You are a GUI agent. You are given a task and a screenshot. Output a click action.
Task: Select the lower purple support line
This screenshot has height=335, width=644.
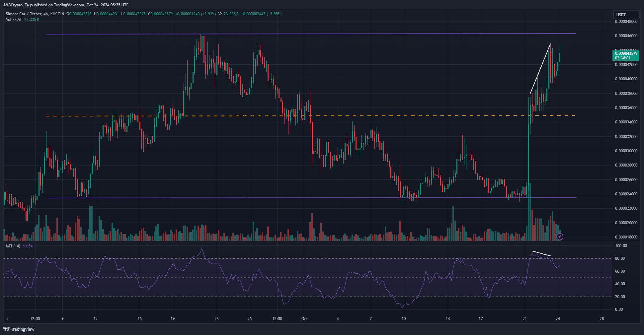tap(311, 198)
